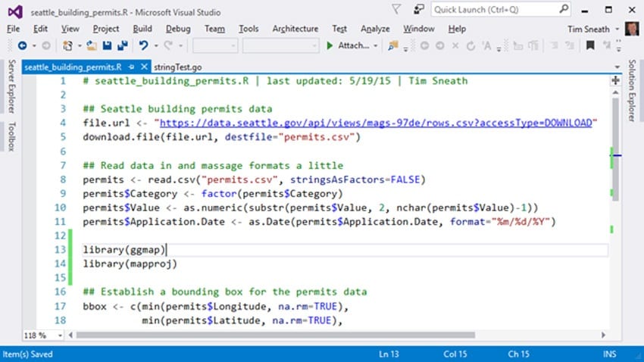Open the Build menu
The width and height of the screenshot is (644, 362).
click(x=142, y=29)
